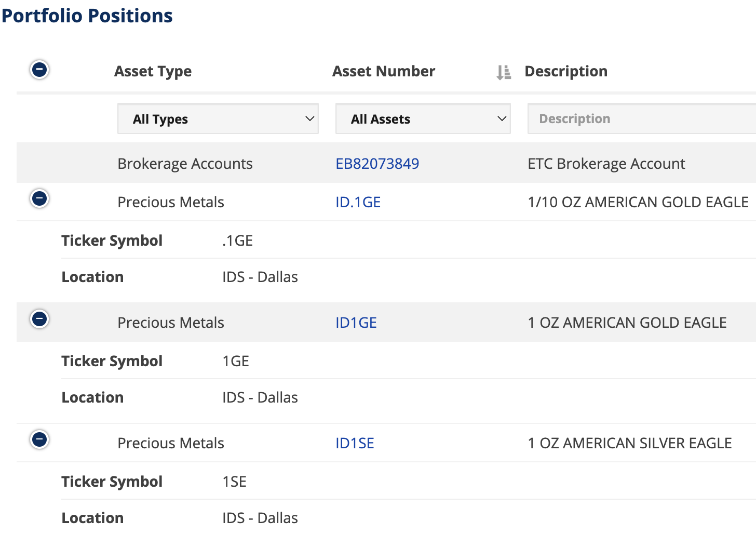Screen dimensions: 756x534
Task: Open the All Assets dropdown
Action: point(422,118)
